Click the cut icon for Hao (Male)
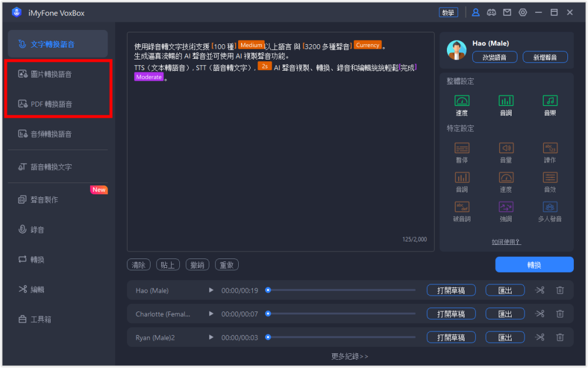The image size is (588, 368). [x=540, y=290]
